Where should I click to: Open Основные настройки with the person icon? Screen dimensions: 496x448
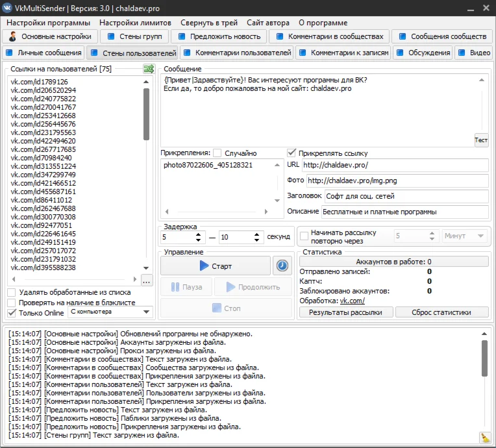53,36
